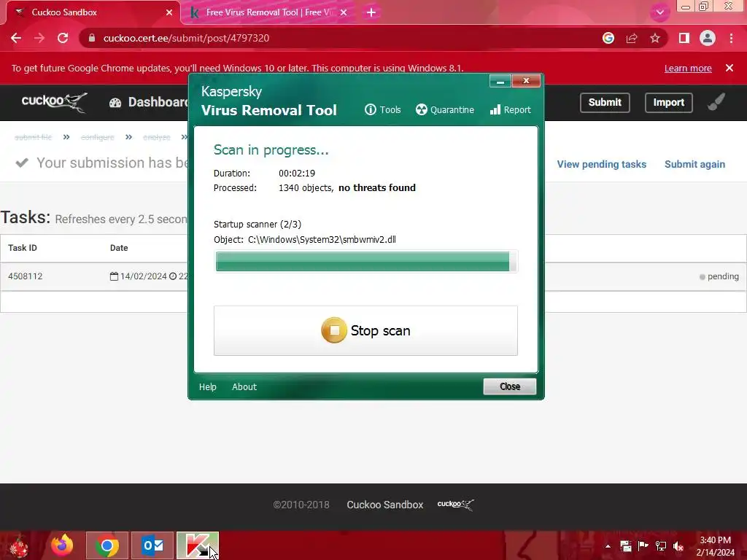Click the Google icon in address bar

tap(608, 38)
